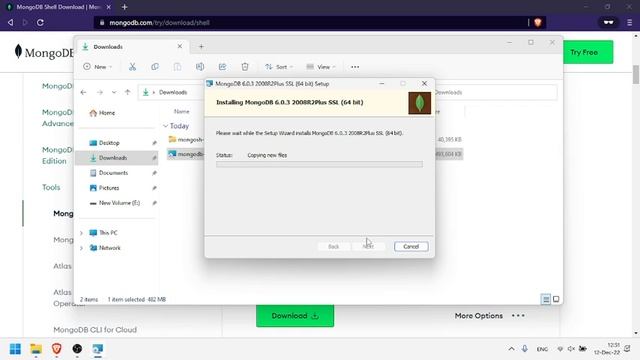Click the Search Downloads field

495,93
